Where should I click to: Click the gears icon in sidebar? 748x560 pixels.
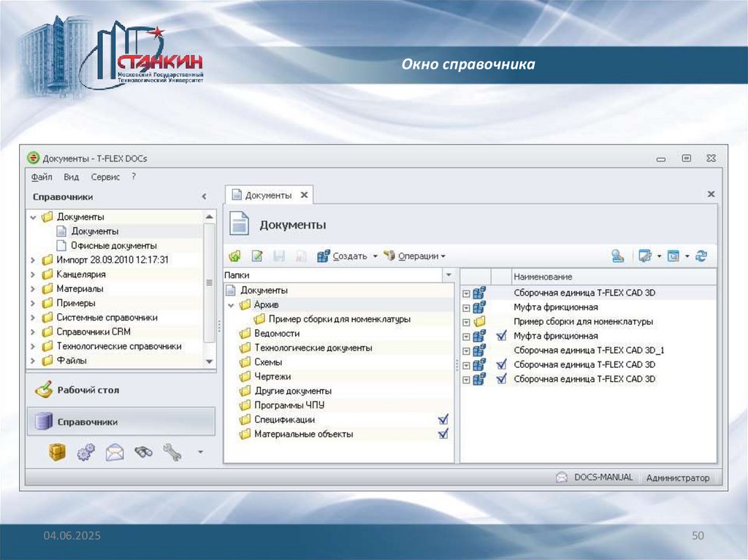pos(85,452)
